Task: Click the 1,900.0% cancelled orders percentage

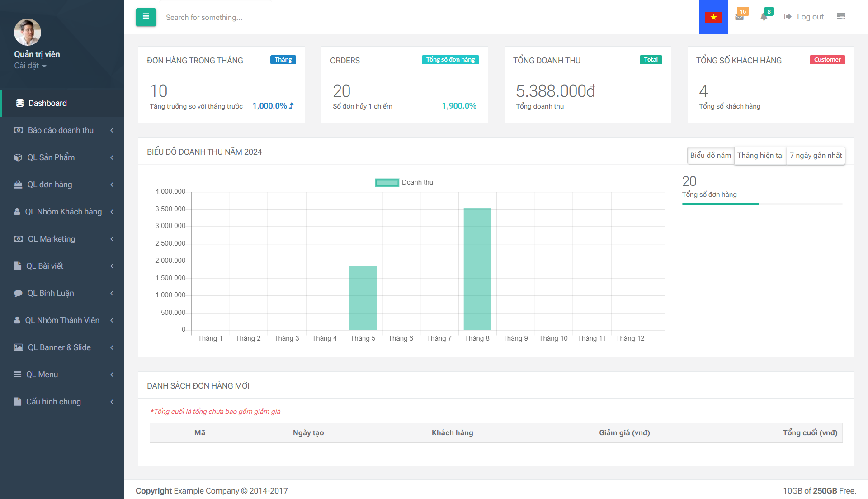Action: 459,106
